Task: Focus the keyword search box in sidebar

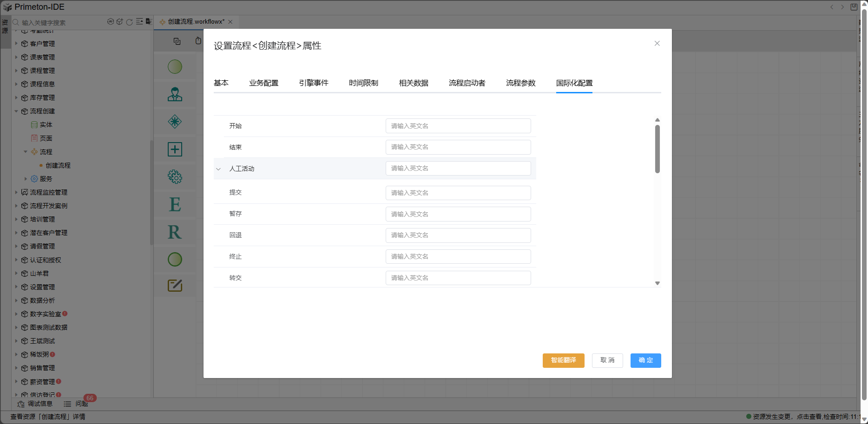Action: 60,23
